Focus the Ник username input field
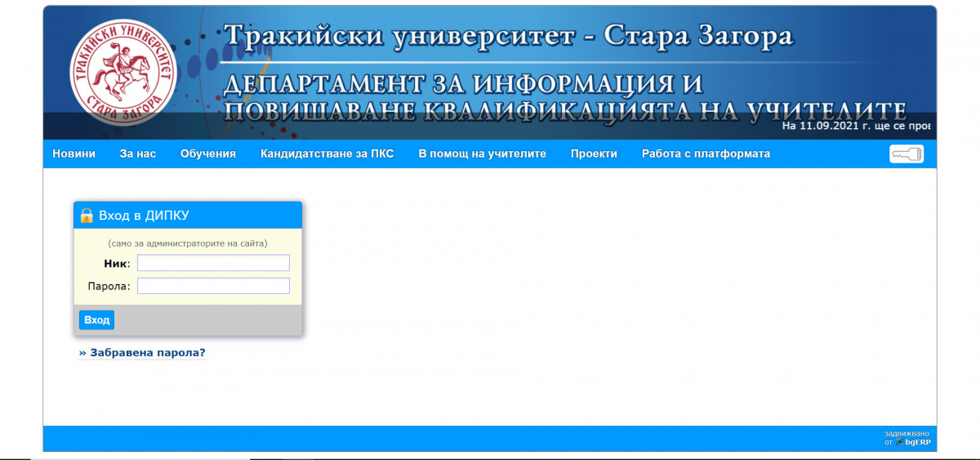Screen dimensions: 980x460 coord(213,263)
